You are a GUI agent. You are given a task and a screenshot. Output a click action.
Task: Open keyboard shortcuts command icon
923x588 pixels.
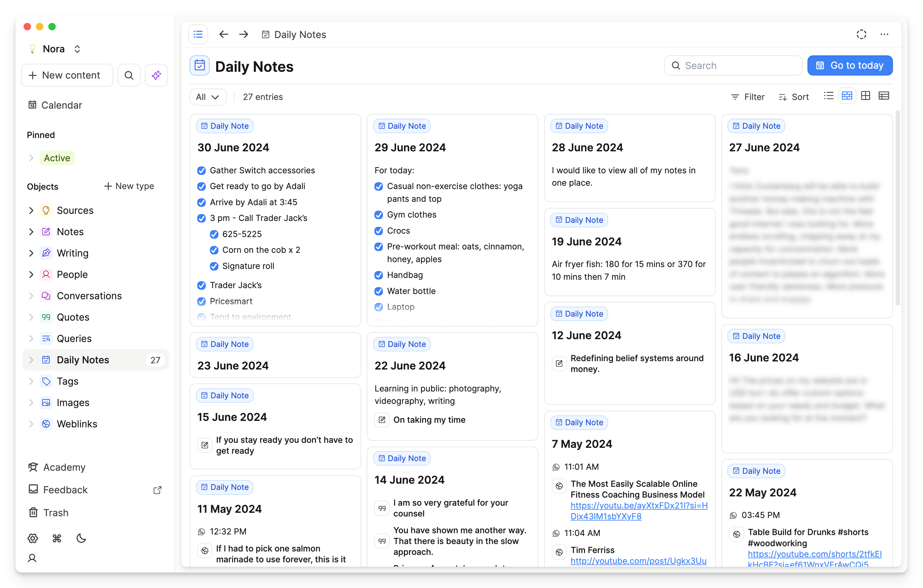point(57,538)
